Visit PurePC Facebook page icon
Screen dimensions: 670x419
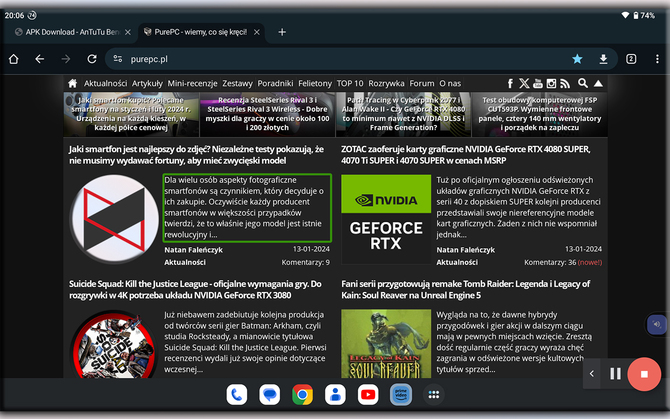point(510,83)
